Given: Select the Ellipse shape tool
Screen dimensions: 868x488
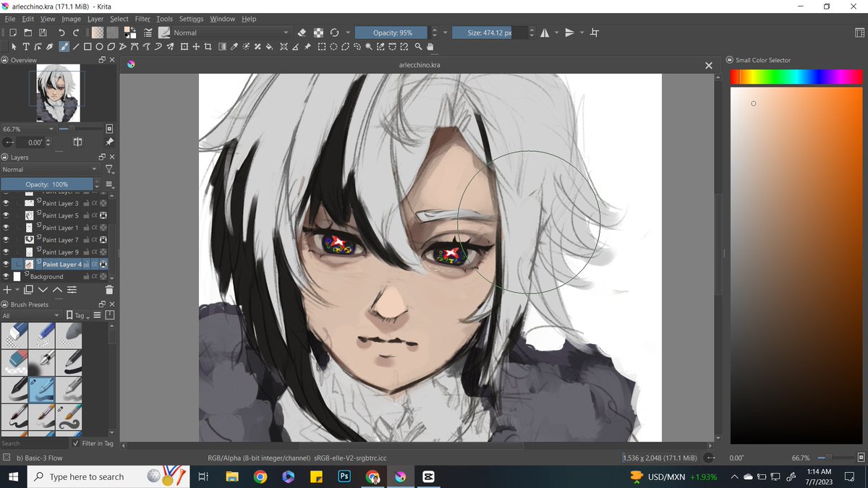Looking at the screenshot, I should point(99,47).
